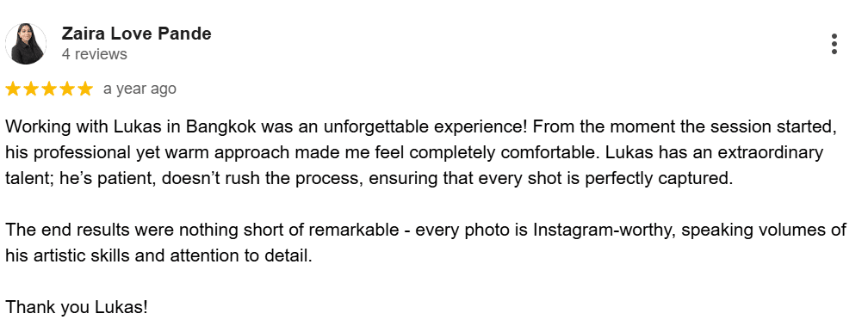Select the third rating star

click(x=49, y=89)
